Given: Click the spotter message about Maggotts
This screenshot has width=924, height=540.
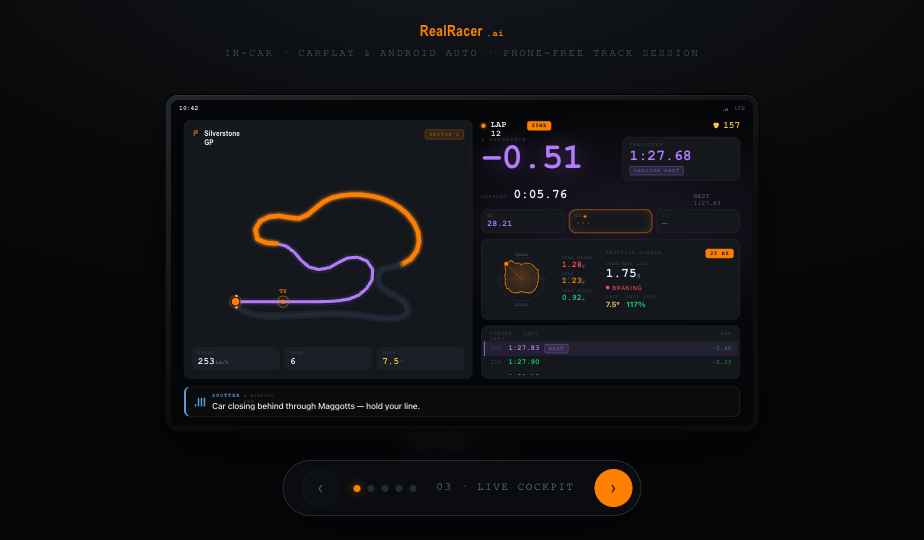Looking at the screenshot, I should coord(316,406).
